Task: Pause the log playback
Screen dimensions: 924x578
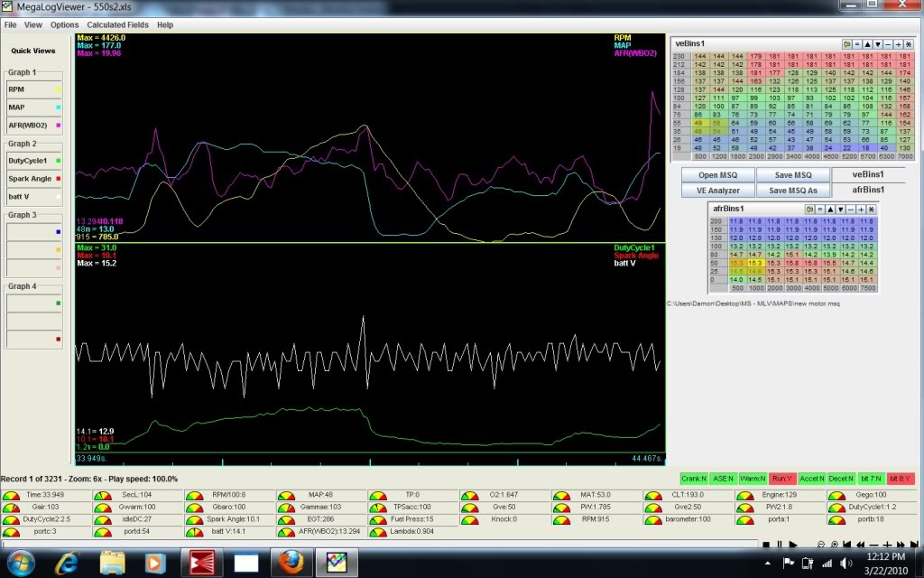Action: click(x=780, y=545)
